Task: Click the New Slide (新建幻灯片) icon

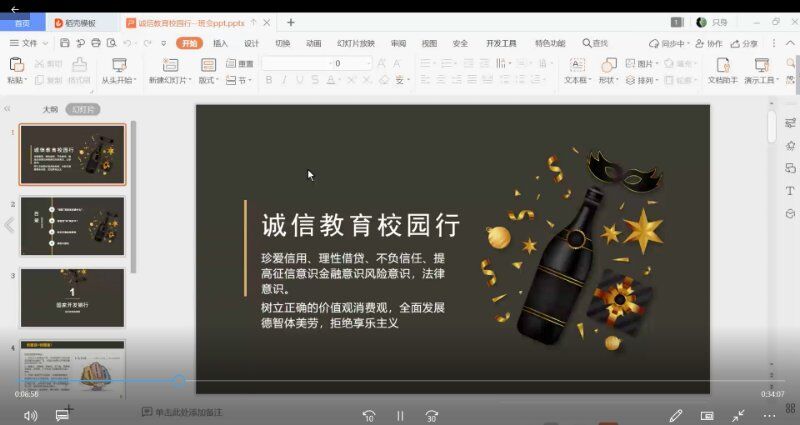Action: 166,65
